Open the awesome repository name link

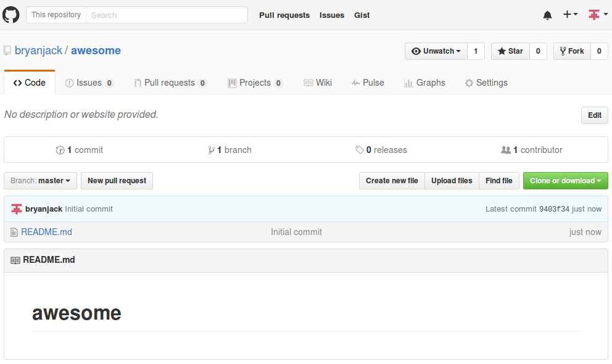[96, 51]
